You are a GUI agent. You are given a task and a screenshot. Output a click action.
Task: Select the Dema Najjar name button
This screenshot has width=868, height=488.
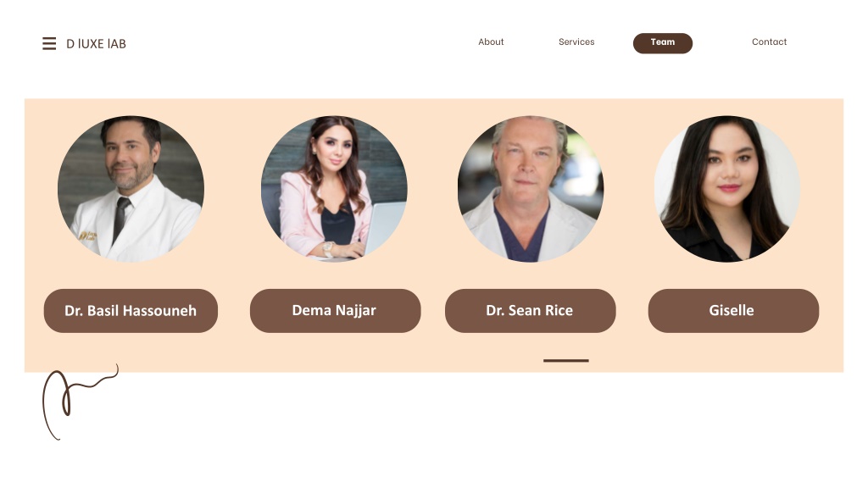[335, 310]
